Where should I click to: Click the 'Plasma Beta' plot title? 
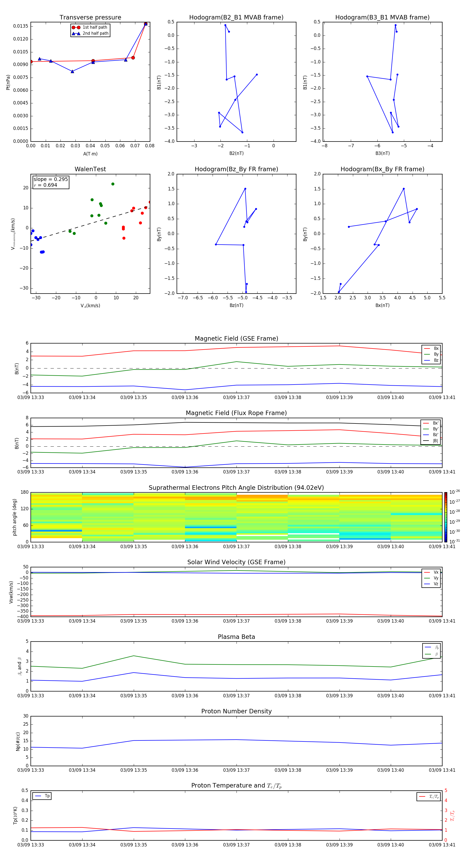pos(236,637)
